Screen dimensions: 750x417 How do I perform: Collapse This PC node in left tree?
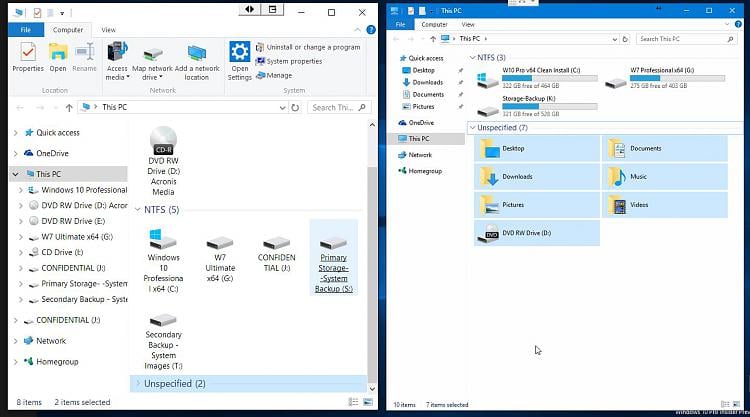click(16, 174)
